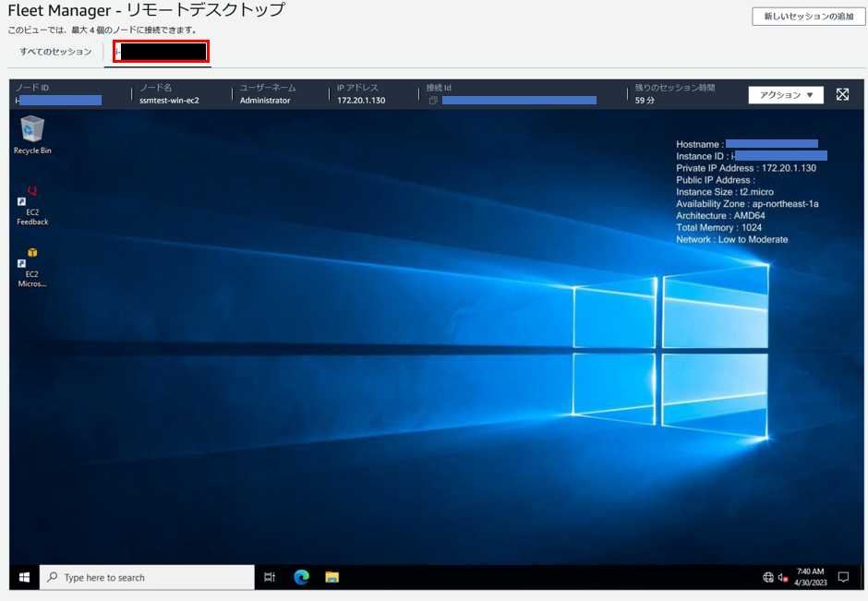Open Task View in the taskbar
The width and height of the screenshot is (868, 601).
[x=270, y=577]
